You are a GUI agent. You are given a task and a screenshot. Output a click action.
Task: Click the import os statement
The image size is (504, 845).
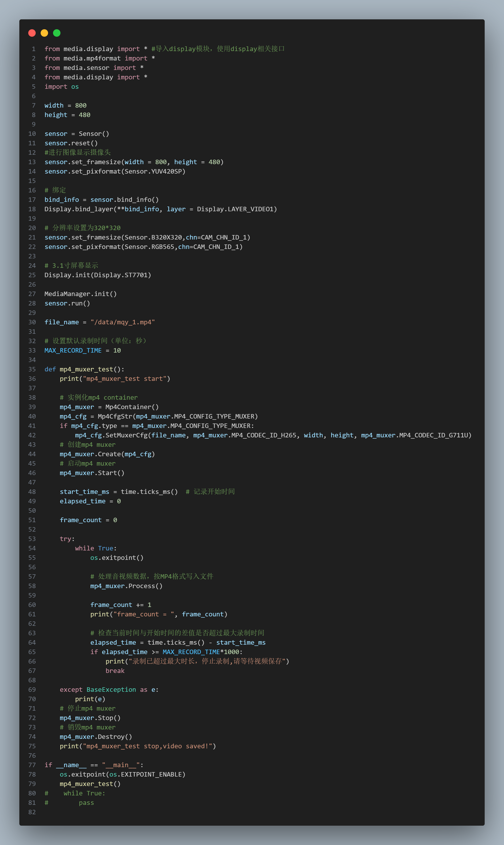[61, 86]
